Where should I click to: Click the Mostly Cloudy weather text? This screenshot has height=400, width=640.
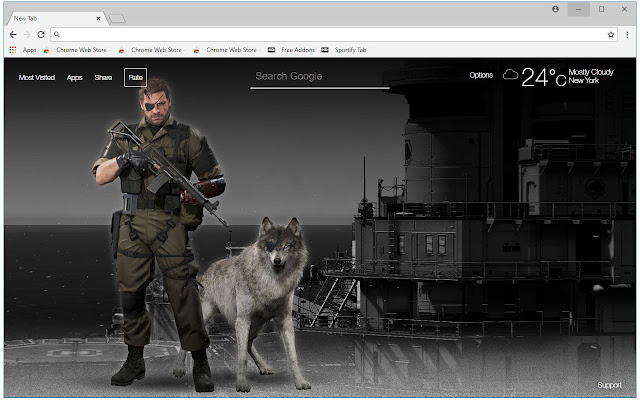click(x=591, y=72)
